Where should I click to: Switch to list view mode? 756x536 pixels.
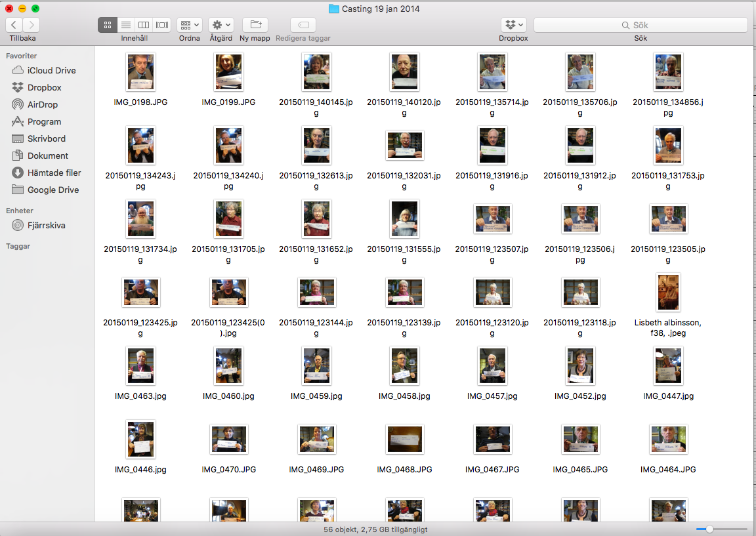click(125, 25)
